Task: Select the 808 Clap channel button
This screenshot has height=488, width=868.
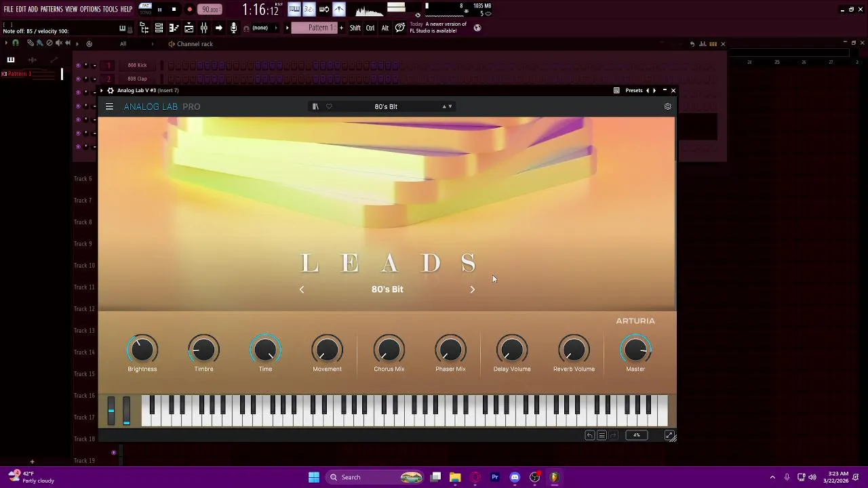Action: pos(137,79)
